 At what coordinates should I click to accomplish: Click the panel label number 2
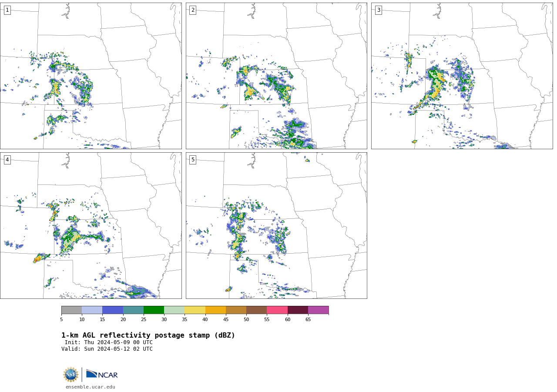pos(193,10)
